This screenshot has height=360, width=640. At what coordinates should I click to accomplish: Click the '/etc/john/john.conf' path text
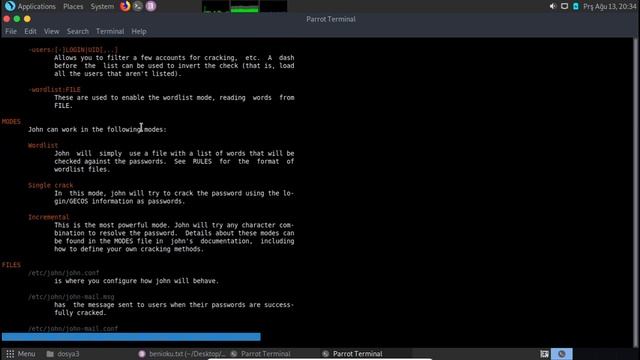pyautogui.click(x=64, y=273)
